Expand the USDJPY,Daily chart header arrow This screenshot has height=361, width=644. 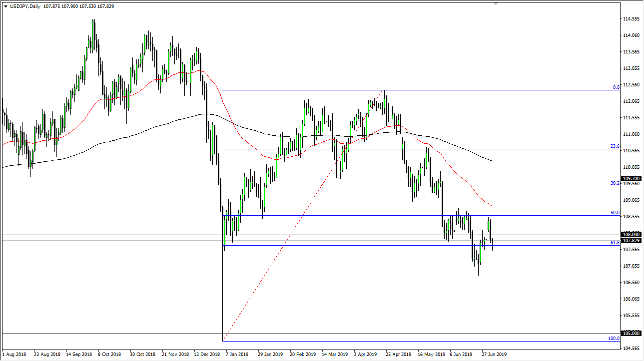pyautogui.click(x=5, y=6)
